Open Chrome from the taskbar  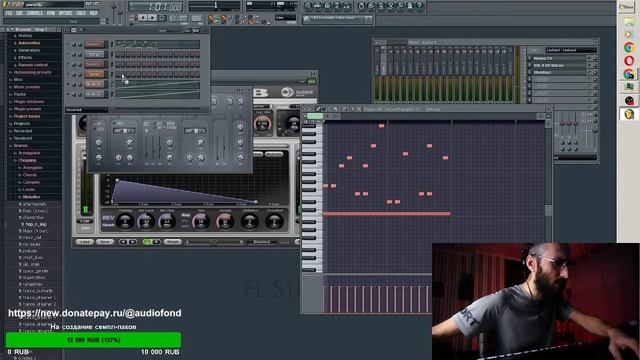pyautogui.click(x=629, y=48)
